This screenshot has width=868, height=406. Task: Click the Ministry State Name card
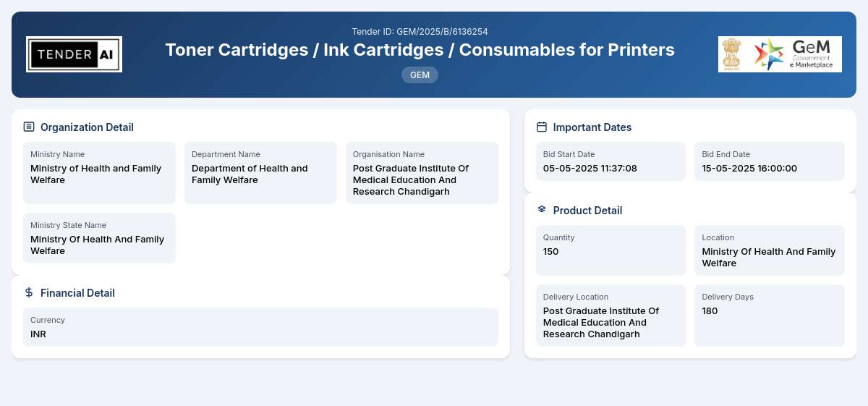[x=99, y=238]
